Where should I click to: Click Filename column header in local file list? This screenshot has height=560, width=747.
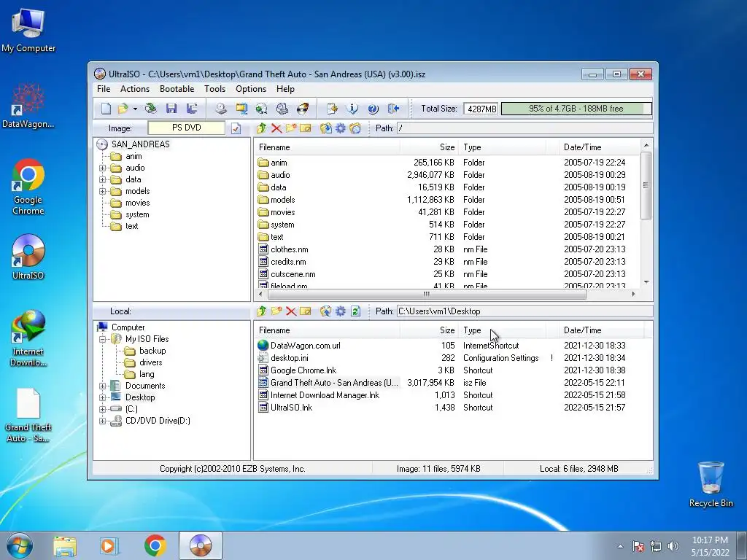pyautogui.click(x=327, y=330)
